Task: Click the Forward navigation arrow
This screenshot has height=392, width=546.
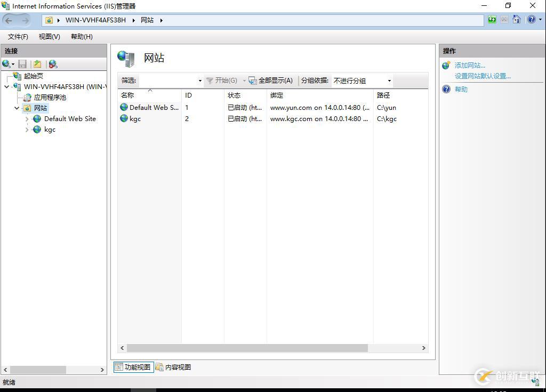Action: (x=26, y=21)
